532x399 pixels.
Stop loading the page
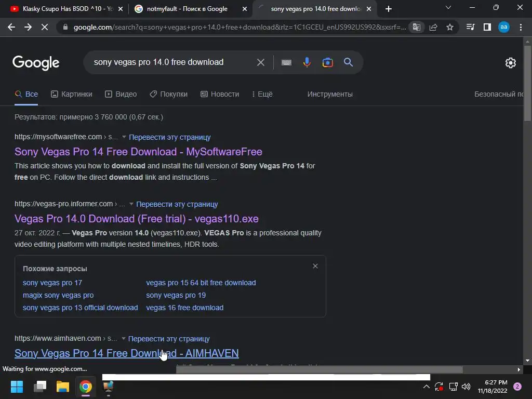pos(45,27)
